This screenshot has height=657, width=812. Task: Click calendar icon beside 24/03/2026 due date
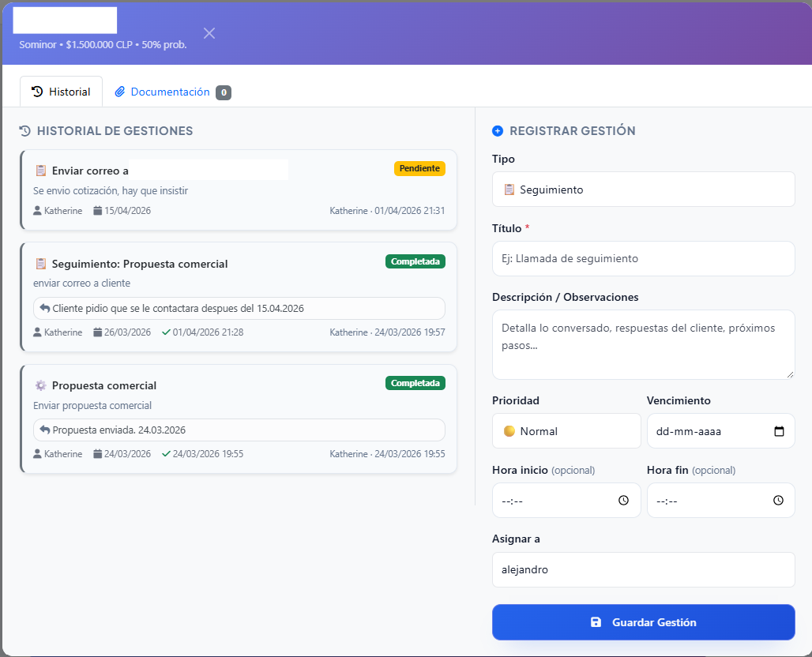tap(97, 453)
